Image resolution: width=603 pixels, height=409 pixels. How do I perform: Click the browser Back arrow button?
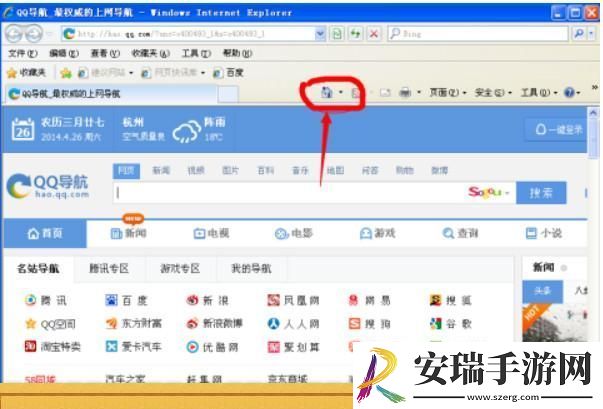[15, 34]
